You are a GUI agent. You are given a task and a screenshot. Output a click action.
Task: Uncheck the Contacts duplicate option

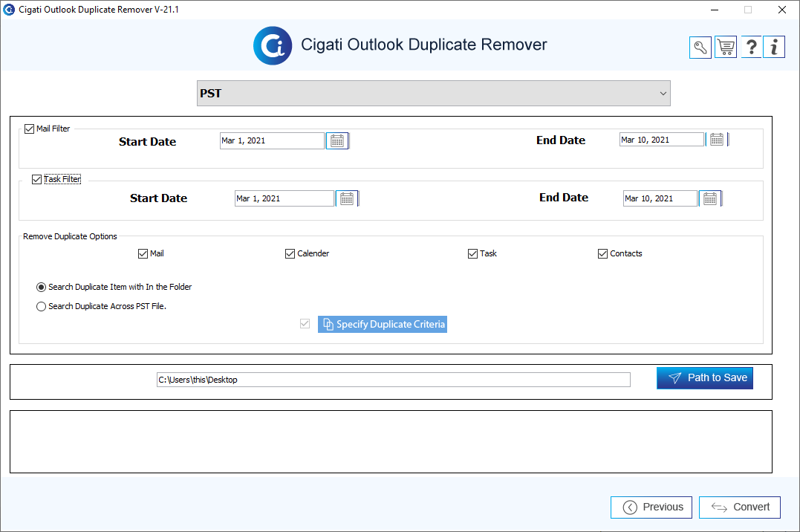coord(602,254)
